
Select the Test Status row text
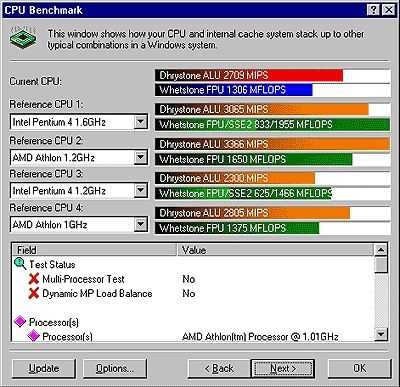point(52,264)
